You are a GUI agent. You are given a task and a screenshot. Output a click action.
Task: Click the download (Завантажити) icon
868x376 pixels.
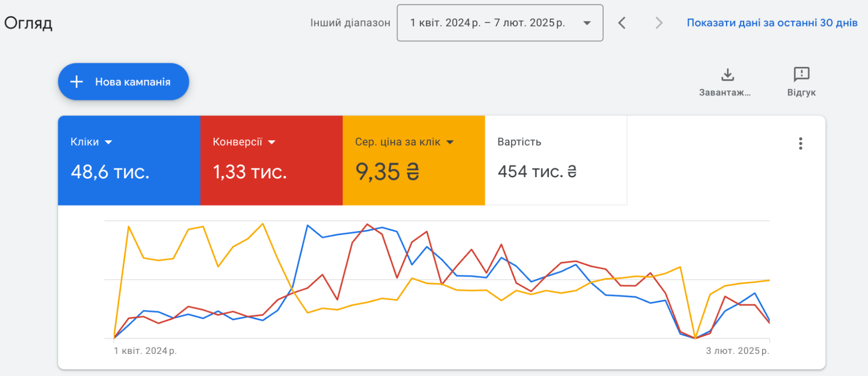(727, 75)
